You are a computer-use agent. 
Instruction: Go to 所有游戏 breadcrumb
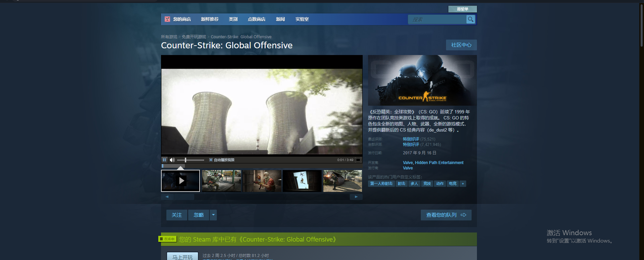coord(169,37)
